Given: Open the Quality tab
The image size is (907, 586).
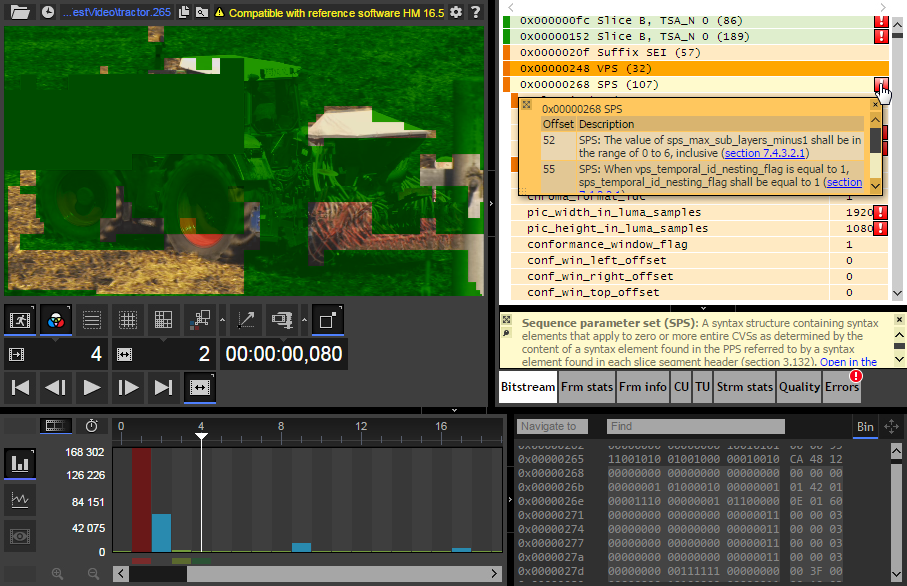Looking at the screenshot, I should click(799, 387).
